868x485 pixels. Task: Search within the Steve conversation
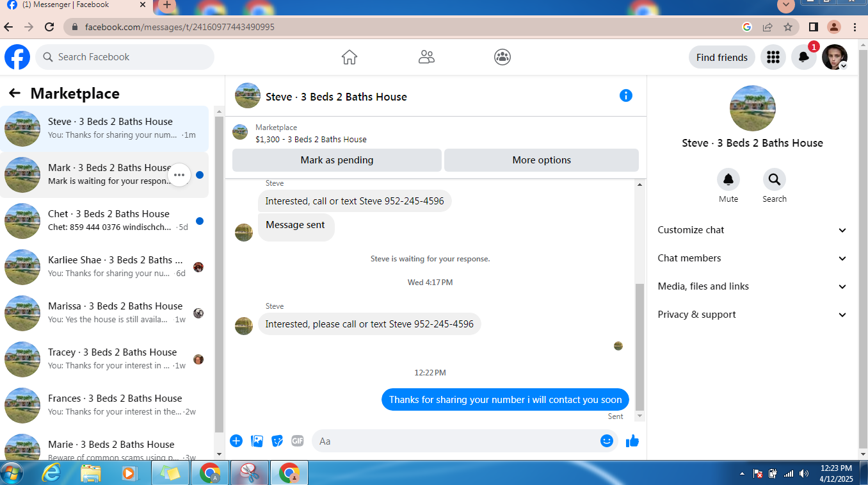point(775,179)
